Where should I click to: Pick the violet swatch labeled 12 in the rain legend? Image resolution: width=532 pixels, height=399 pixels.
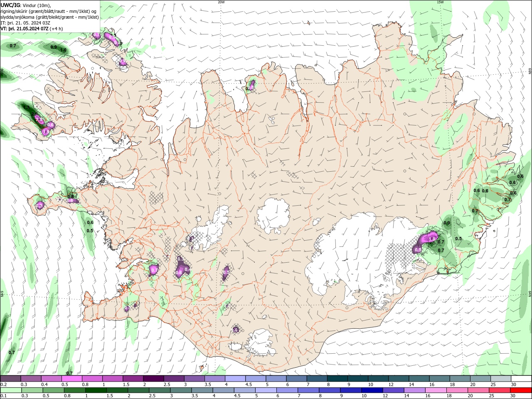pos(393,390)
